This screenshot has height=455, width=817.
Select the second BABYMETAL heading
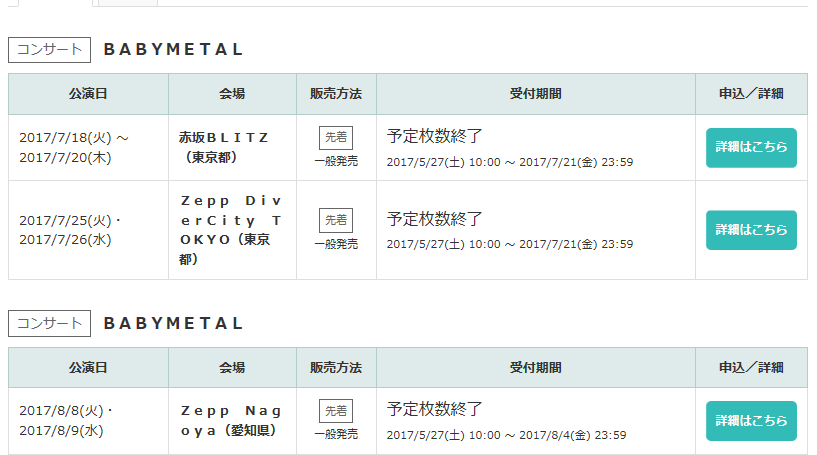[173, 323]
